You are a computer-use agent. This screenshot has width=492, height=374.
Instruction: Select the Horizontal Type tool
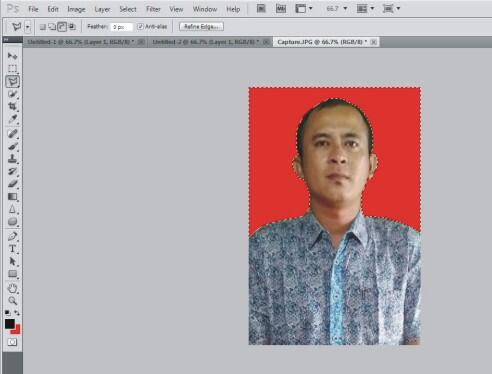tap(13, 249)
